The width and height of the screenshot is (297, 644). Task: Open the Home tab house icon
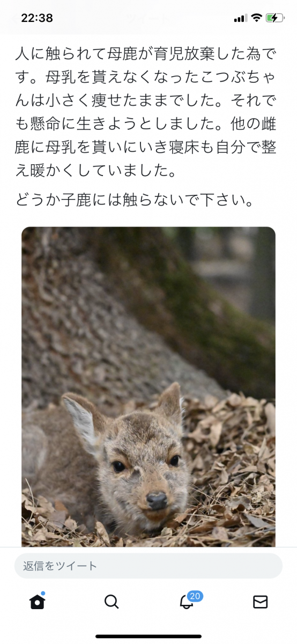(37, 602)
